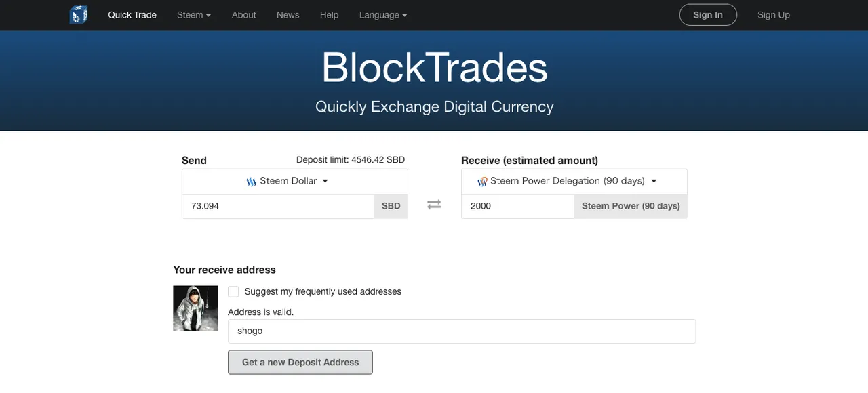Click the Steem Power (90 days) unit label
Image resolution: width=868 pixels, height=393 pixels.
coord(631,206)
